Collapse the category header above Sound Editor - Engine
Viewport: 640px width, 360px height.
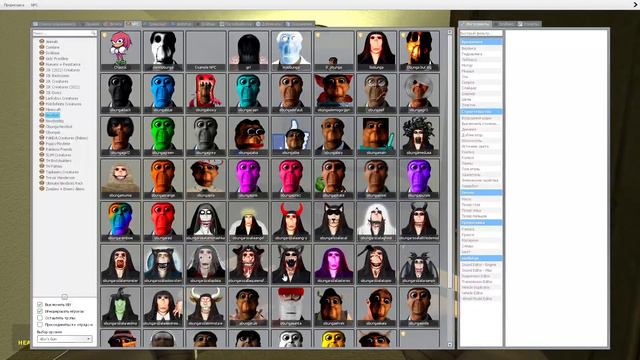[481, 258]
